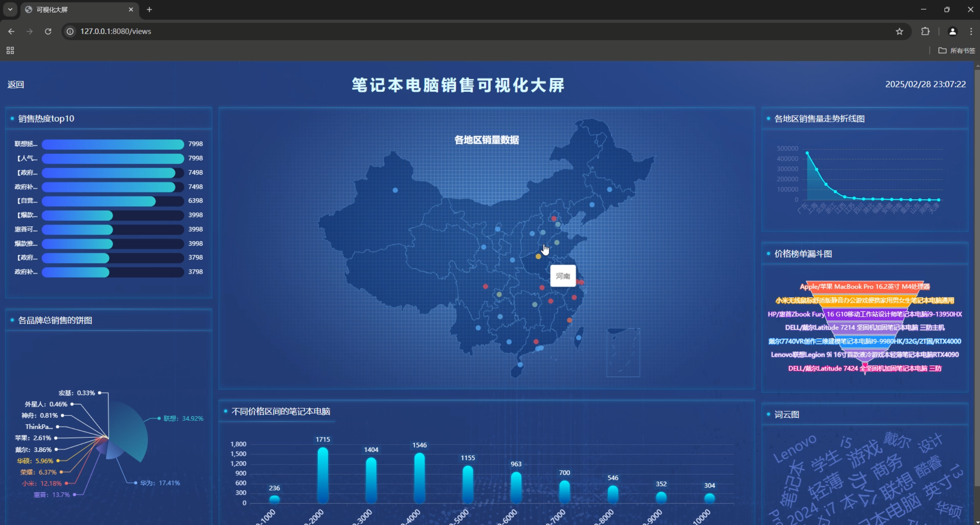Screen dimensions: 980x525
Task: Click the first data point on the trend line
Action: point(807,153)
